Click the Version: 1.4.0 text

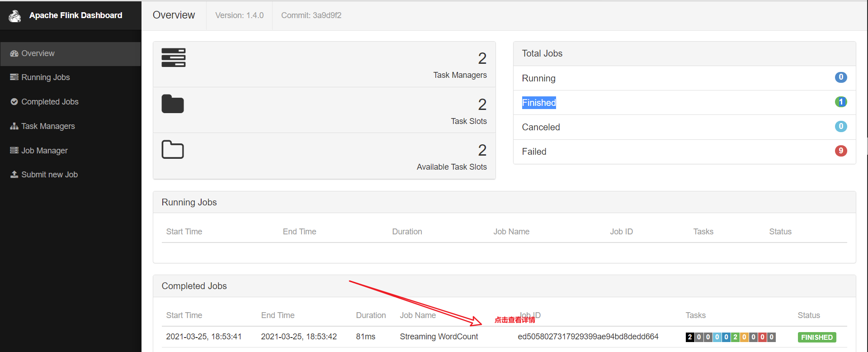pyautogui.click(x=239, y=15)
